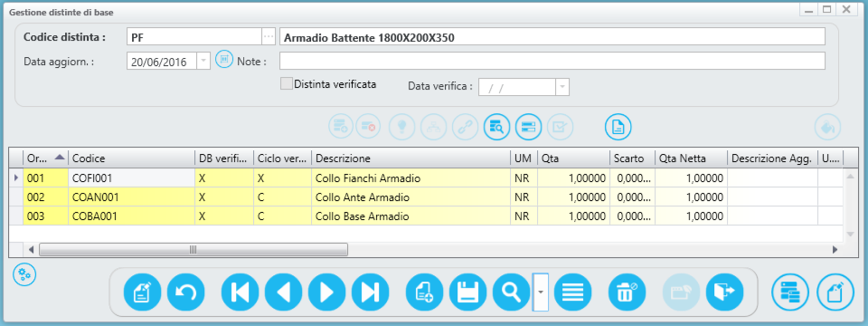Click the checkmark verify icon above grid

click(x=561, y=127)
